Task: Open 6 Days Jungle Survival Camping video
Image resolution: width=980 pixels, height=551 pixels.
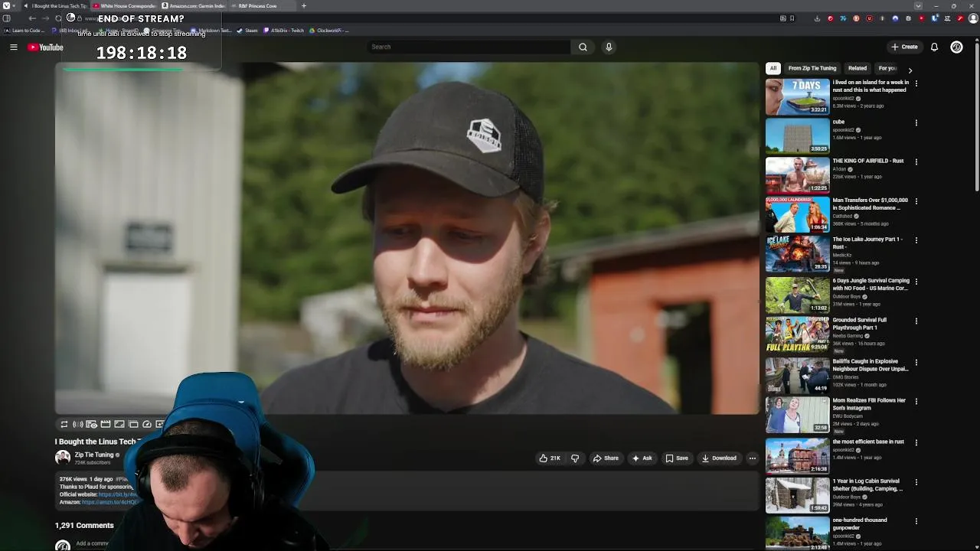Action: coord(871,284)
